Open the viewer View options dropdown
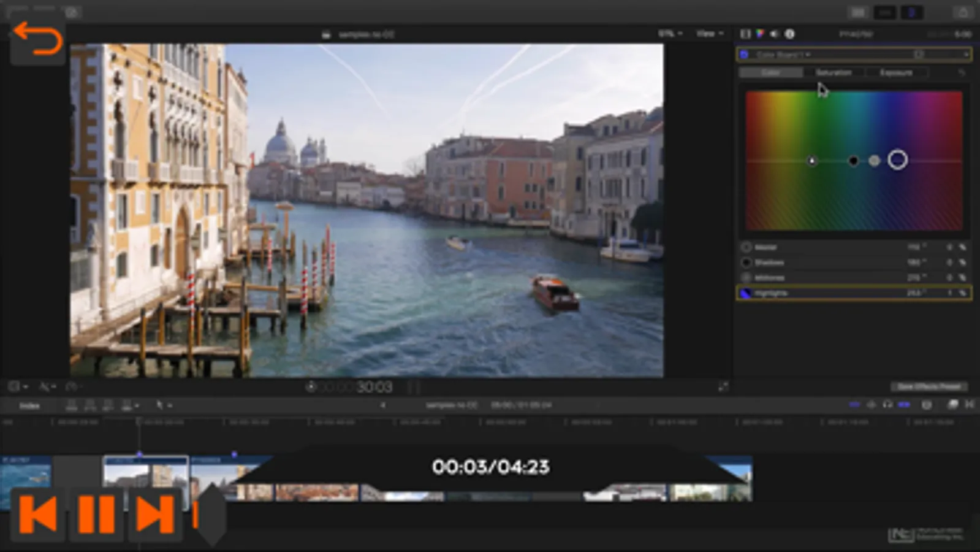 click(710, 34)
